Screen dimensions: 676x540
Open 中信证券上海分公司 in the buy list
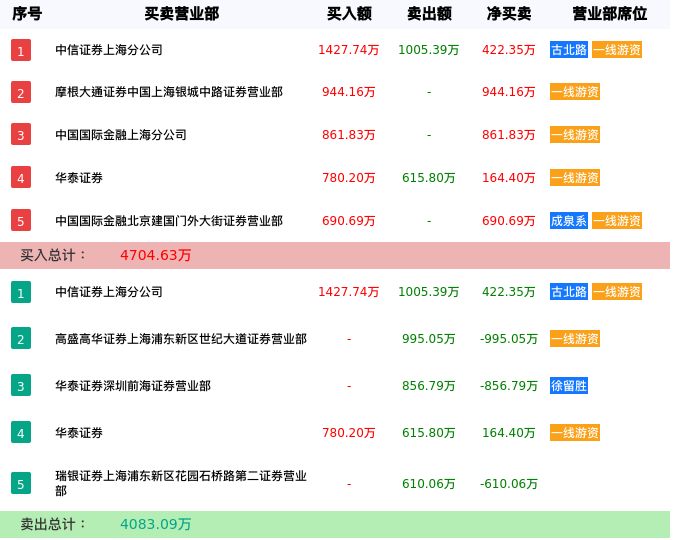(109, 50)
